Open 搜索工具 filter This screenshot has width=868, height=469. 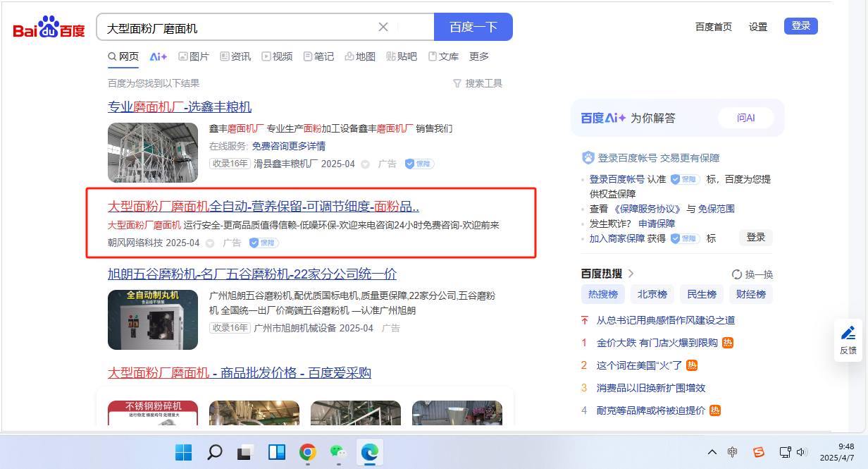pyautogui.click(x=478, y=83)
